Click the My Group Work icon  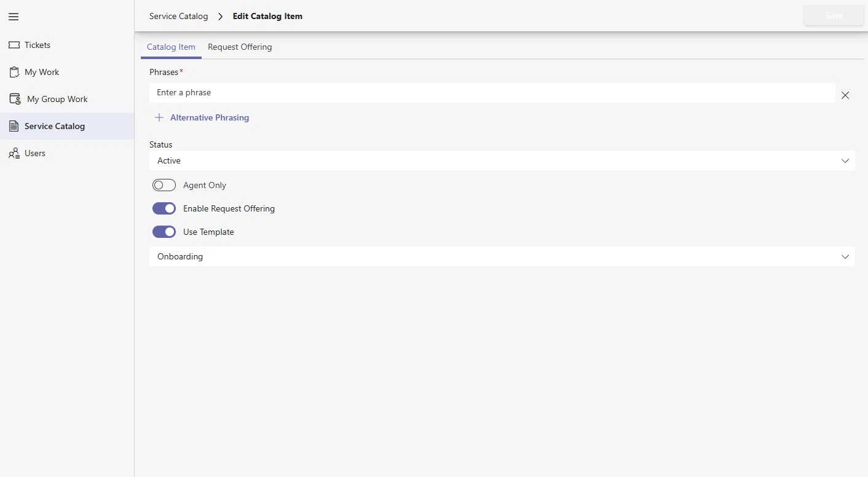click(x=15, y=99)
